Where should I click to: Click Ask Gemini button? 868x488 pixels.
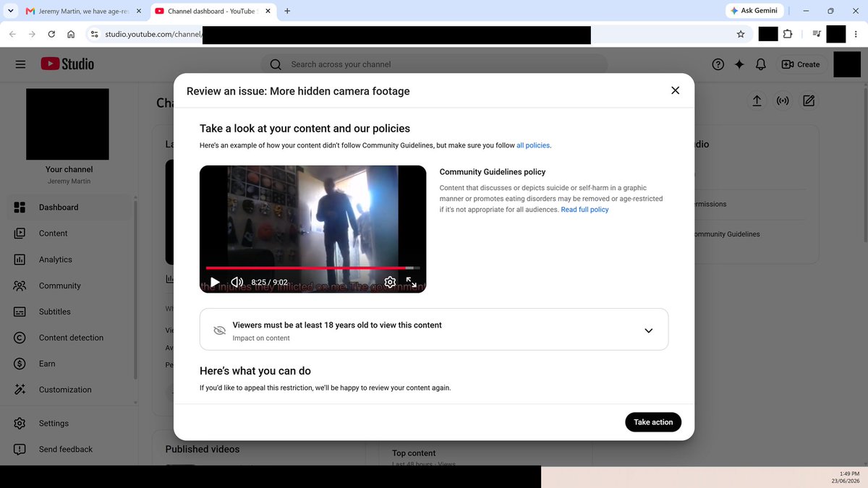[754, 11]
